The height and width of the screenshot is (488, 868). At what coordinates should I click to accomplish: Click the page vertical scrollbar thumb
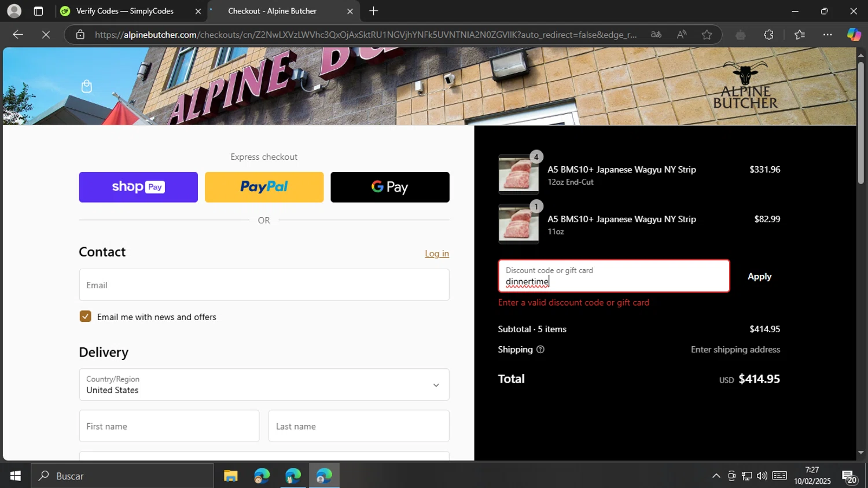click(861, 122)
